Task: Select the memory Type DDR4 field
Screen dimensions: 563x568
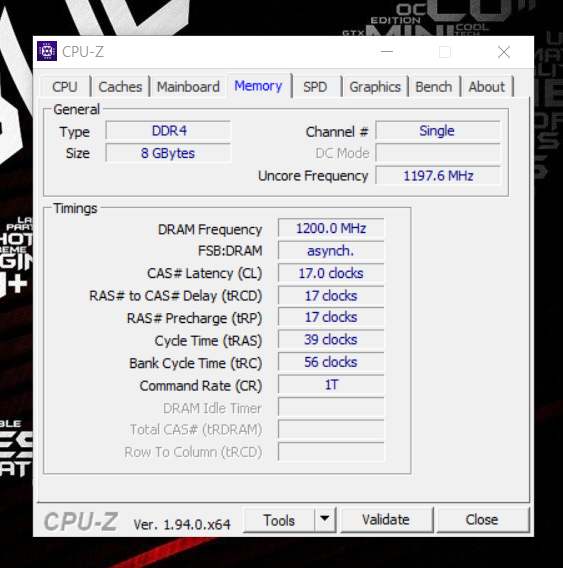Action: [x=168, y=130]
